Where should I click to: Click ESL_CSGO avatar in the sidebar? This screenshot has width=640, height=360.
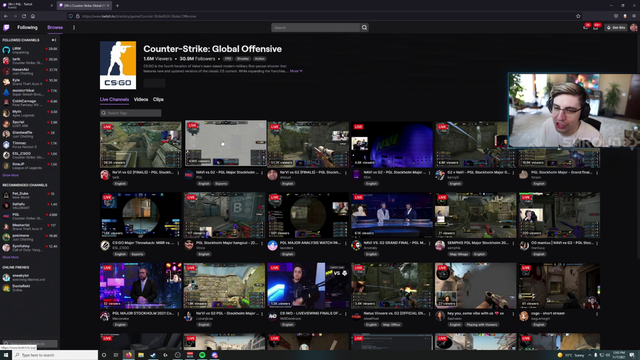tap(6, 155)
